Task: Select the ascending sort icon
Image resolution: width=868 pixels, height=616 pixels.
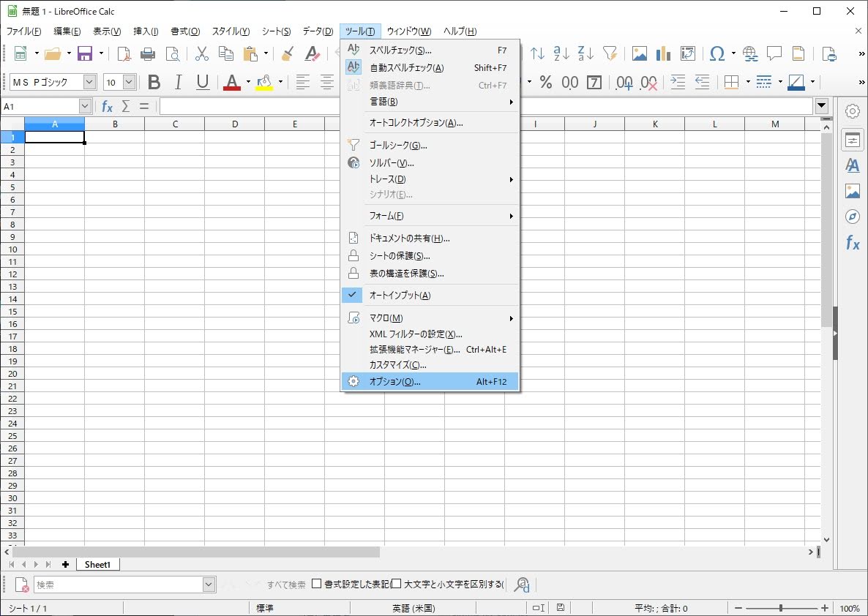Action: pyautogui.click(x=558, y=53)
